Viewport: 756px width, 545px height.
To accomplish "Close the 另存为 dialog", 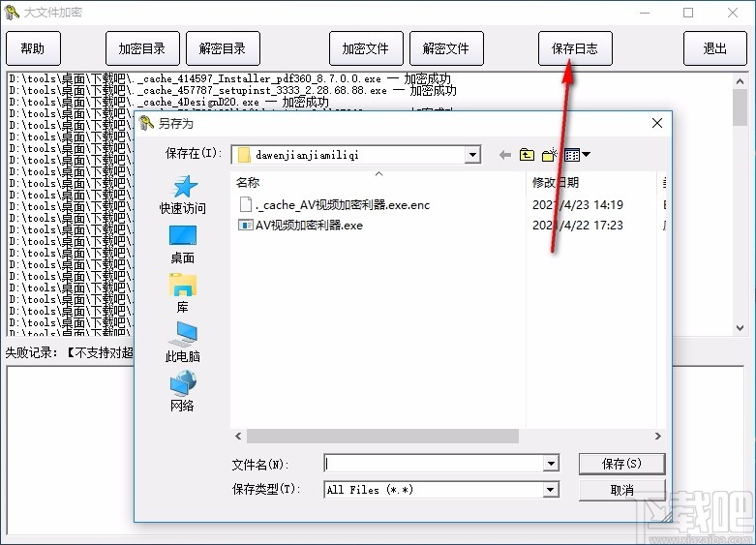I will point(657,123).
